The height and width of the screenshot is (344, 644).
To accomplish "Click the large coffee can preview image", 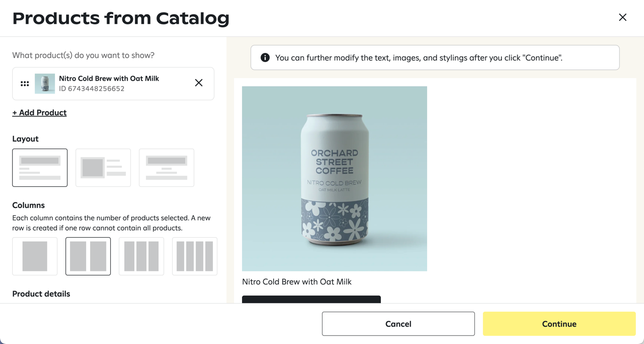I will tap(335, 179).
